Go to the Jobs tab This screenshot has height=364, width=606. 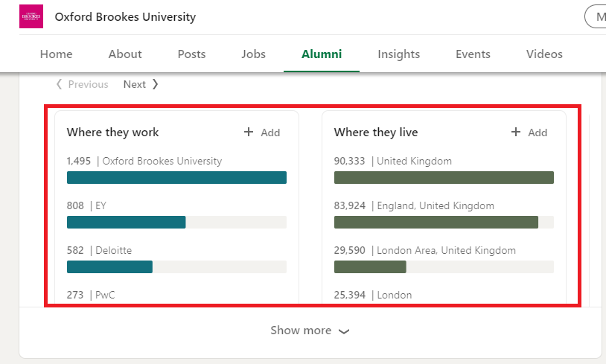pos(253,54)
